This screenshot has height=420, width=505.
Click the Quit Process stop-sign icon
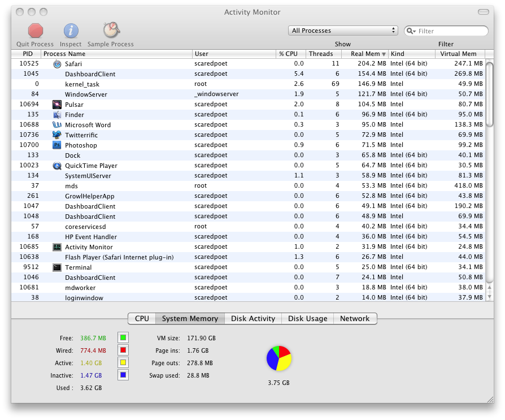[x=36, y=31]
